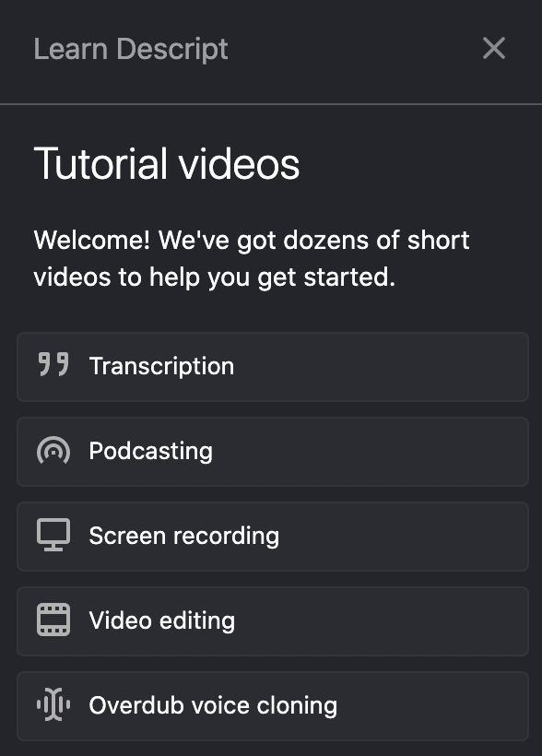
Task: Click the Welcome description paragraph text
Action: tap(252, 258)
